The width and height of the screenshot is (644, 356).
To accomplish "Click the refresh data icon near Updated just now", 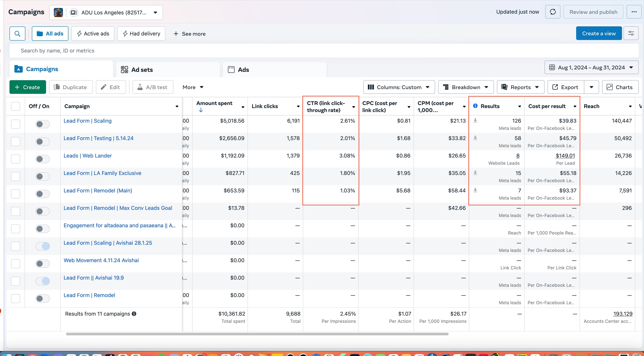I will pyautogui.click(x=553, y=12).
